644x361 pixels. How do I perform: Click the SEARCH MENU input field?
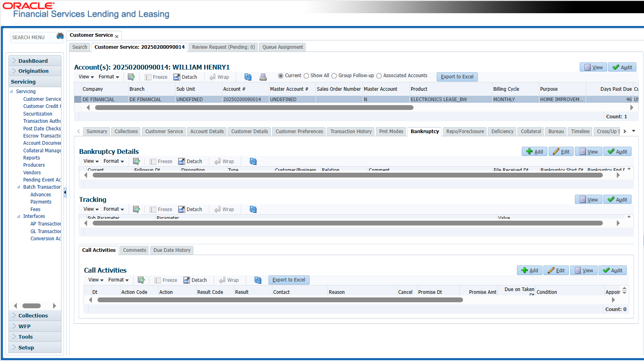pos(33,37)
